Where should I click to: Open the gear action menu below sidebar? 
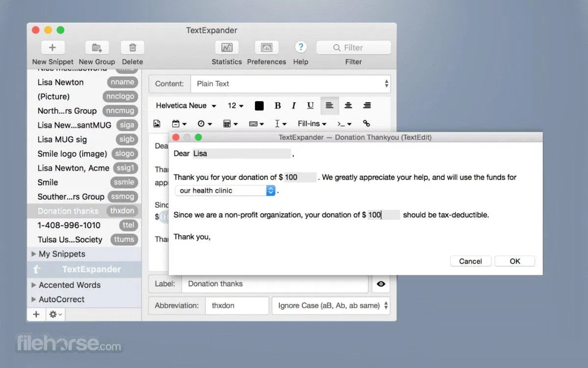[x=55, y=315]
